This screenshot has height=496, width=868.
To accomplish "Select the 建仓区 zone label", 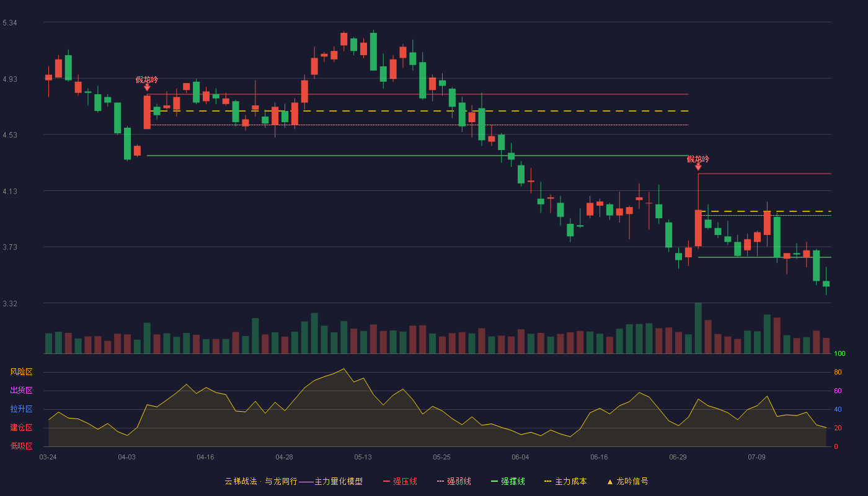I will click(21, 428).
